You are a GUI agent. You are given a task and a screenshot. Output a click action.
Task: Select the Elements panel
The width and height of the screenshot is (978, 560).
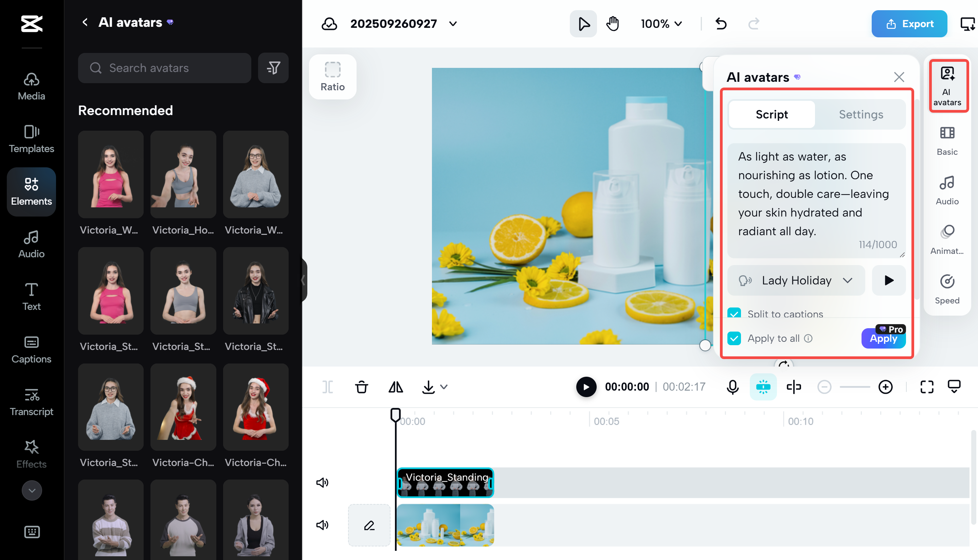31,191
